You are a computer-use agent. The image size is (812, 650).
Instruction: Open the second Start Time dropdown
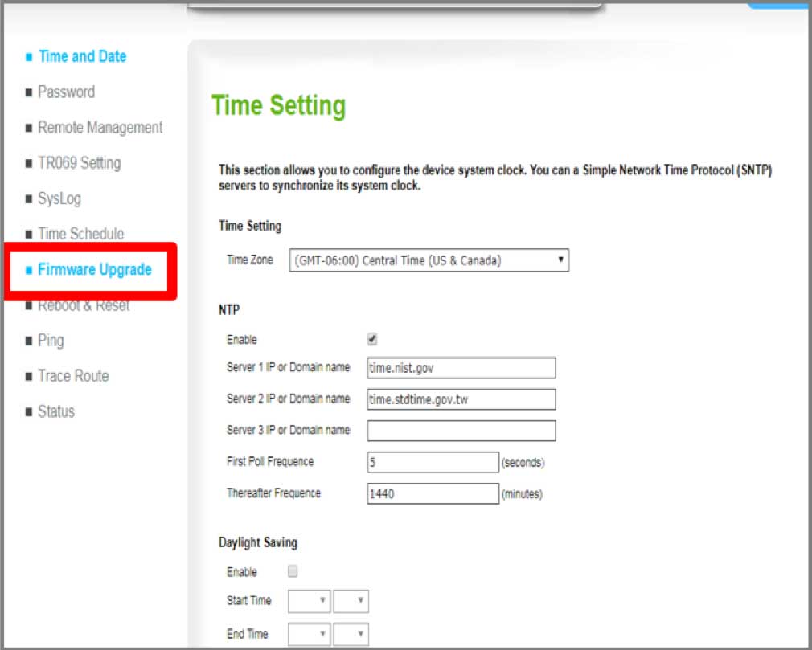(x=351, y=601)
